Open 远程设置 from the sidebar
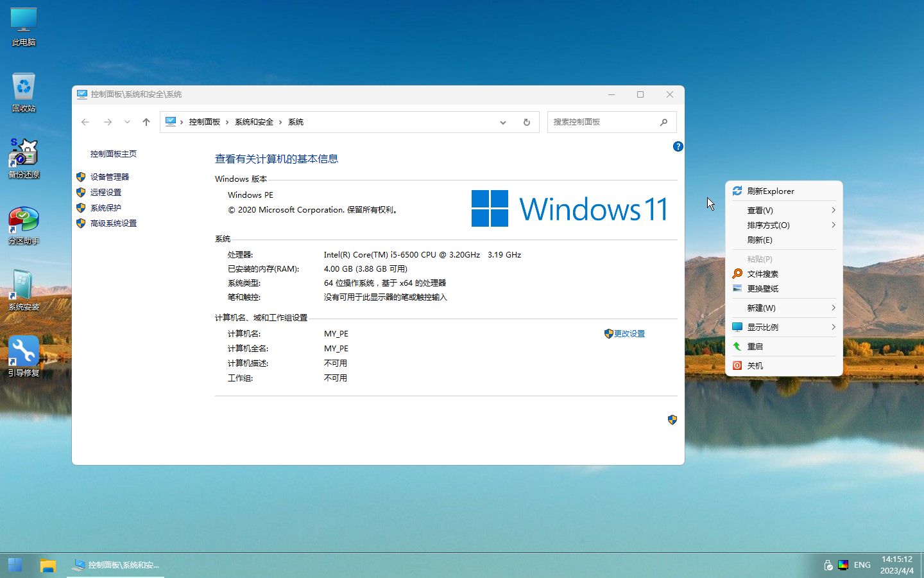This screenshot has height=578, width=924. point(106,192)
